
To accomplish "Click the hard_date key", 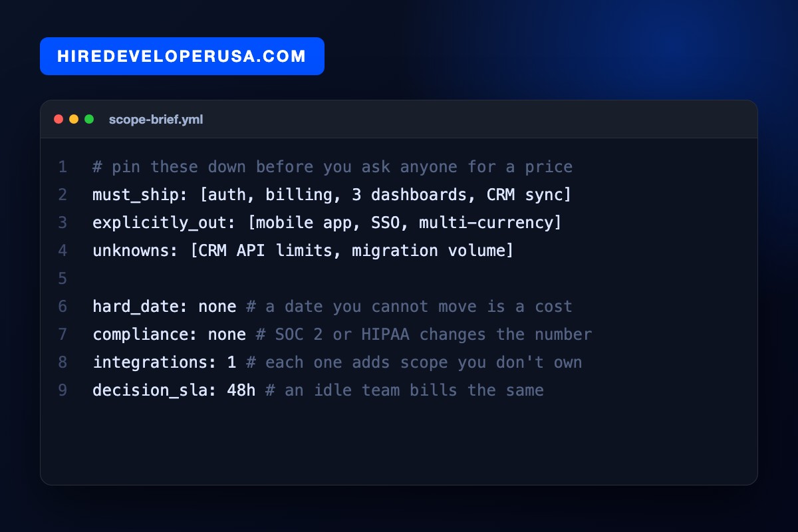I will [141, 307].
